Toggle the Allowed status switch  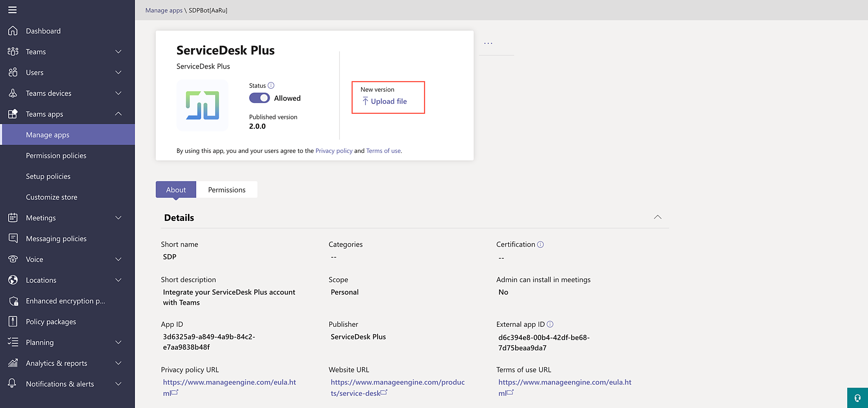pos(260,98)
